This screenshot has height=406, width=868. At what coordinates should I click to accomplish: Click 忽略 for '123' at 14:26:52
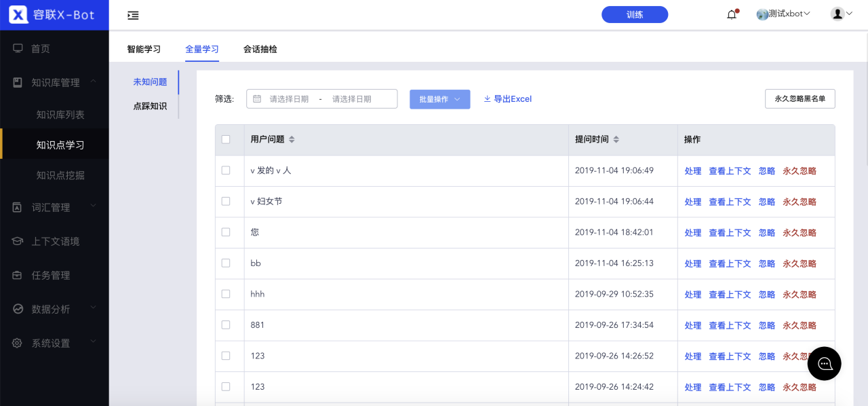click(767, 356)
